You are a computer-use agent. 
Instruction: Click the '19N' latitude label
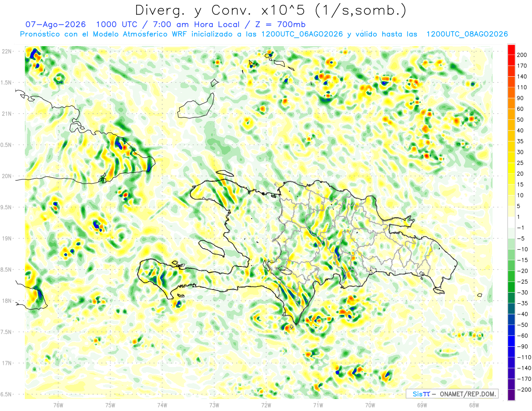click(x=7, y=239)
